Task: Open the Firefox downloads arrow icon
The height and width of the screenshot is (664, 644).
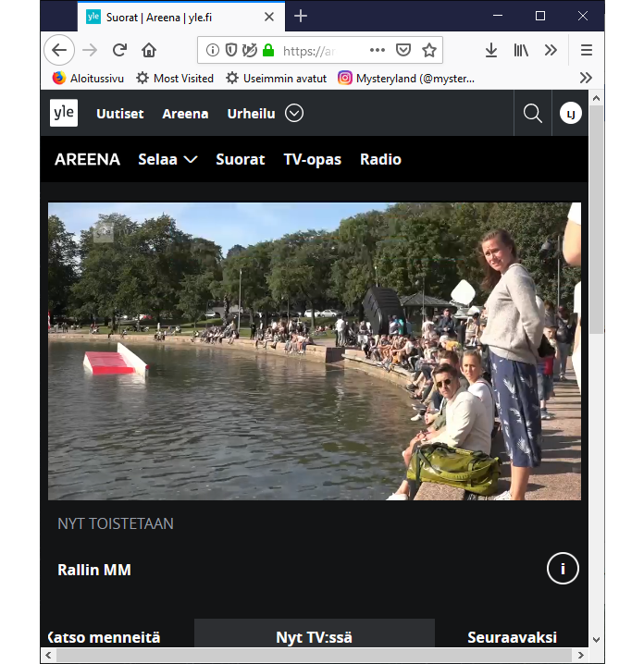Action: click(491, 50)
